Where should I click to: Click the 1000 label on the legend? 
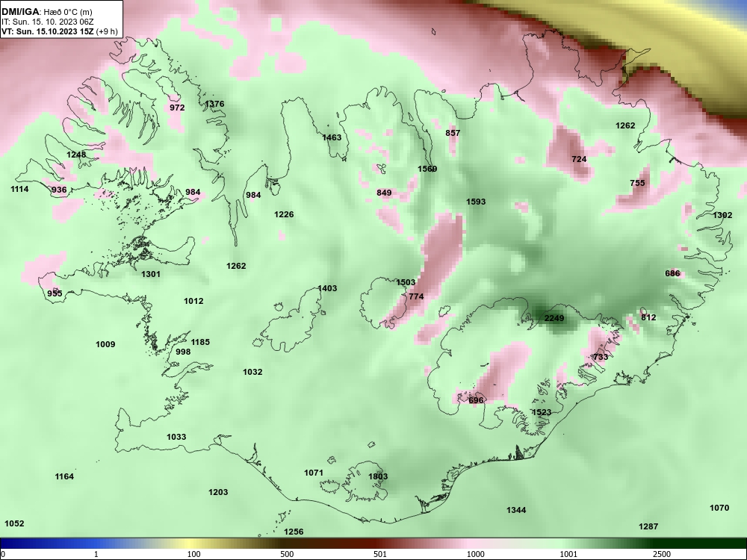[476, 554]
